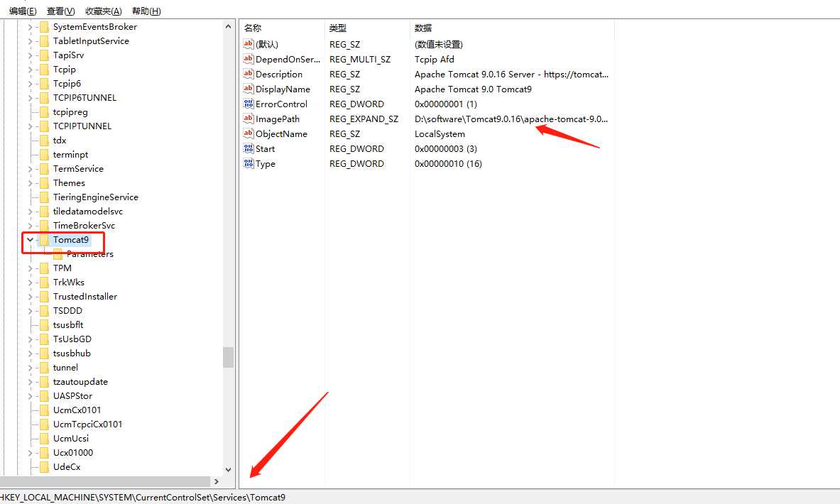Click the binary icon next to Start value

tap(249, 148)
